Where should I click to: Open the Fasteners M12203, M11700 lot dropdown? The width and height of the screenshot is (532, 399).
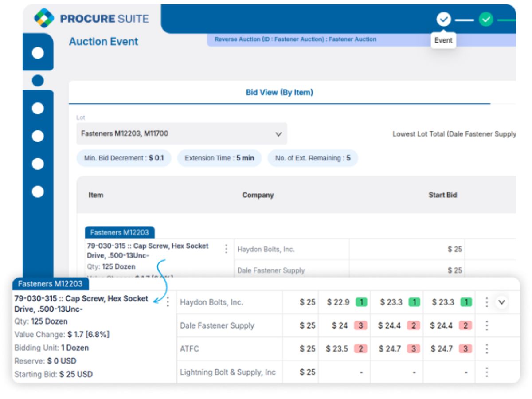pyautogui.click(x=182, y=133)
